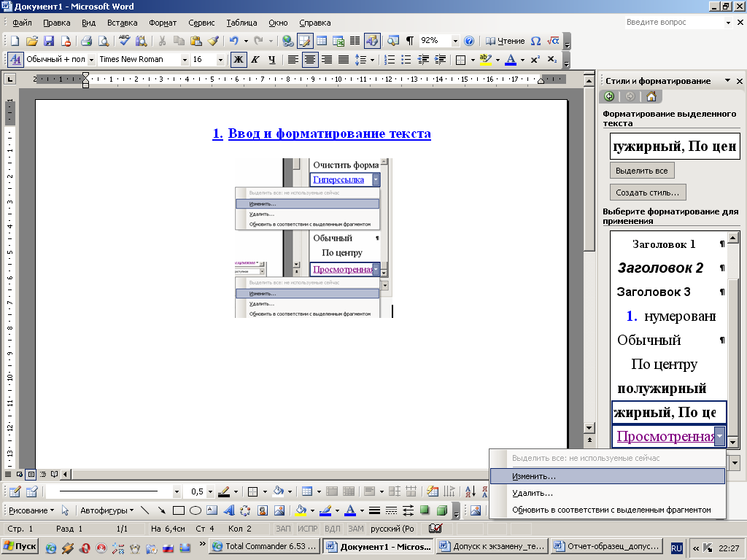
Task: Open the Формат menu
Action: point(163,23)
